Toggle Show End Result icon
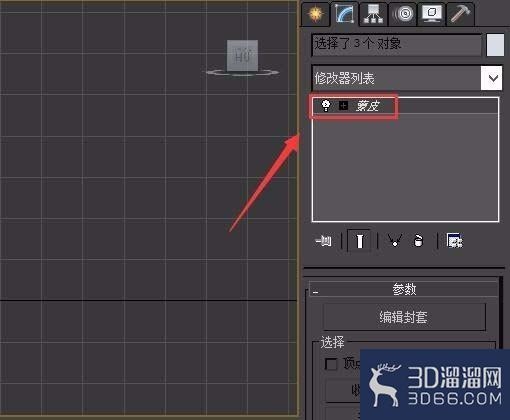This screenshot has height=420, width=510. pyautogui.click(x=359, y=240)
